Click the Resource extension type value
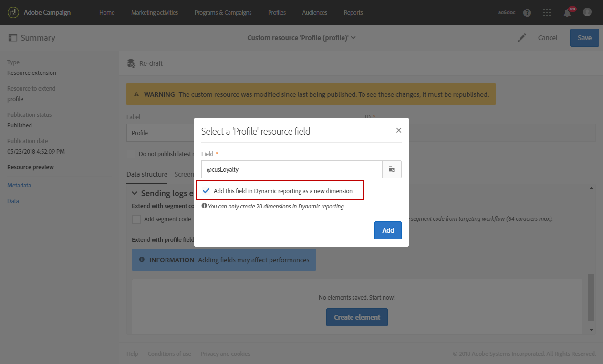This screenshot has height=364, width=603. [31, 73]
